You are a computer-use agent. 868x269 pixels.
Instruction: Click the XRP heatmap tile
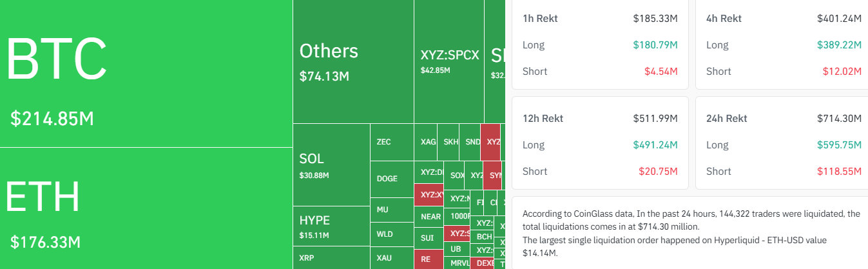pos(331,258)
